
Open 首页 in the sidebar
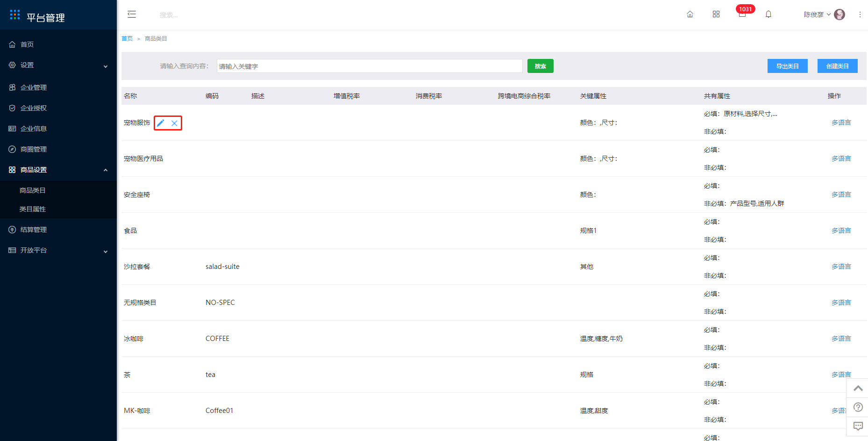pyautogui.click(x=58, y=44)
